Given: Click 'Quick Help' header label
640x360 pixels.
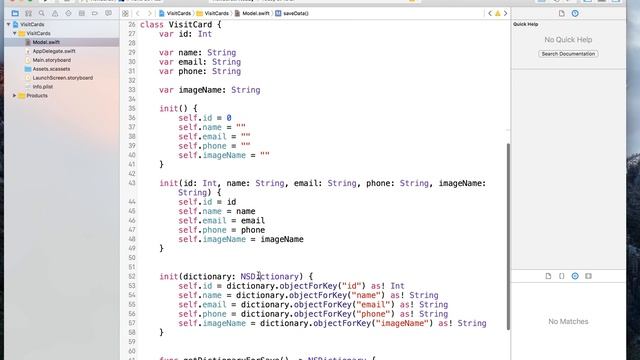Looking at the screenshot, I should click(526, 24).
